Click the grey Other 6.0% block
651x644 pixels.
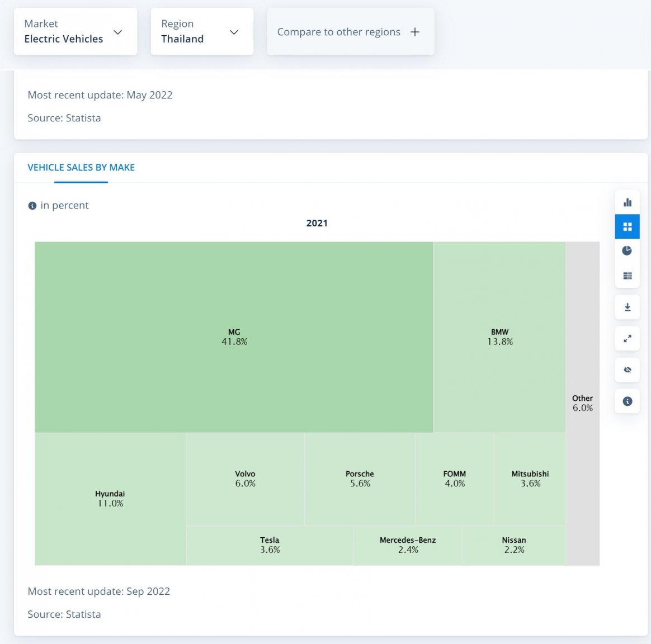point(583,403)
